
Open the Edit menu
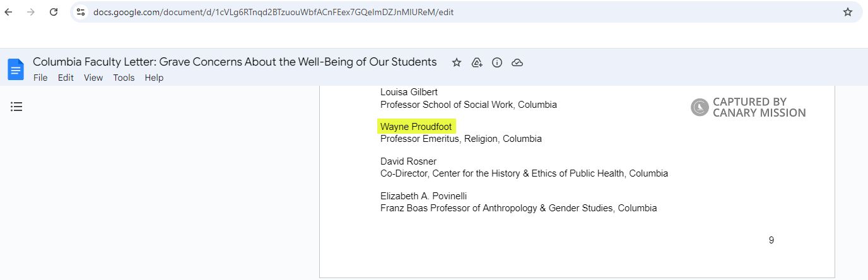click(66, 78)
